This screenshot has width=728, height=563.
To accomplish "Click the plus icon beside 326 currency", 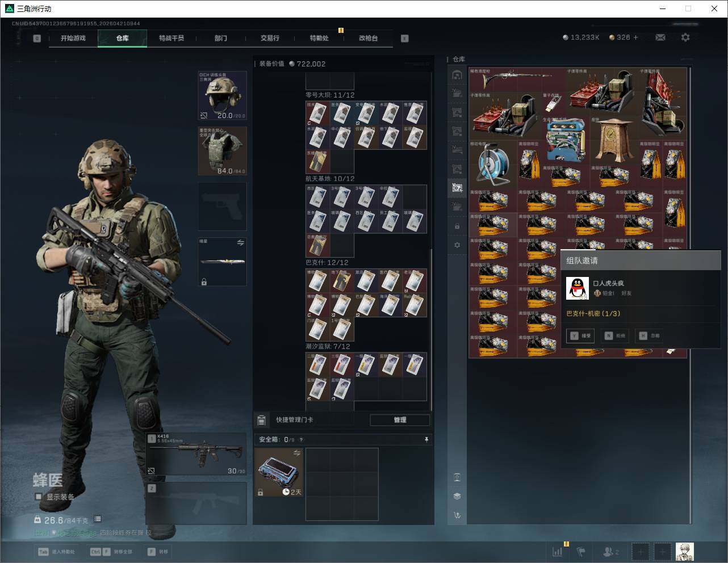I will point(635,37).
